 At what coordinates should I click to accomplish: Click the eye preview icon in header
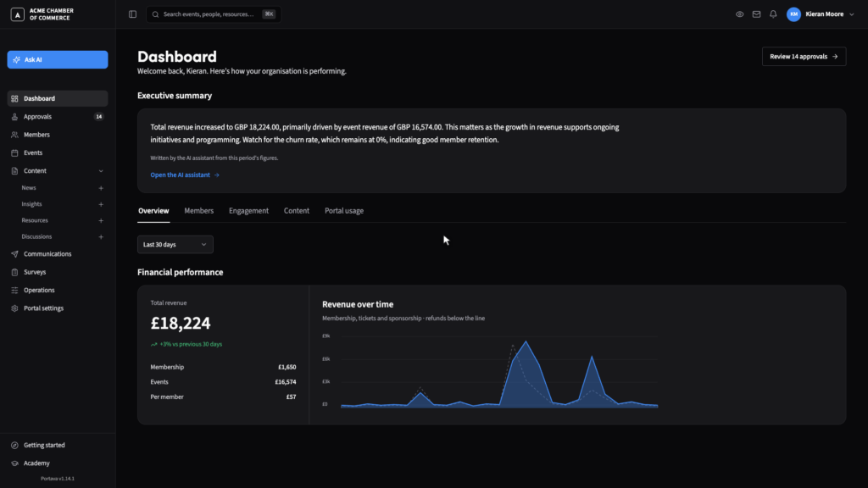coord(739,14)
